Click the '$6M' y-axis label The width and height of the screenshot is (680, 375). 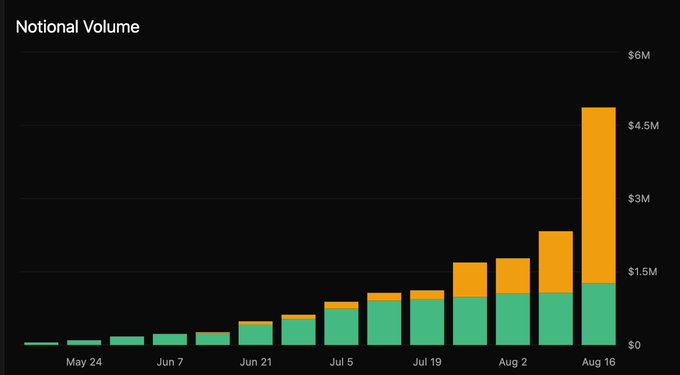coord(639,55)
